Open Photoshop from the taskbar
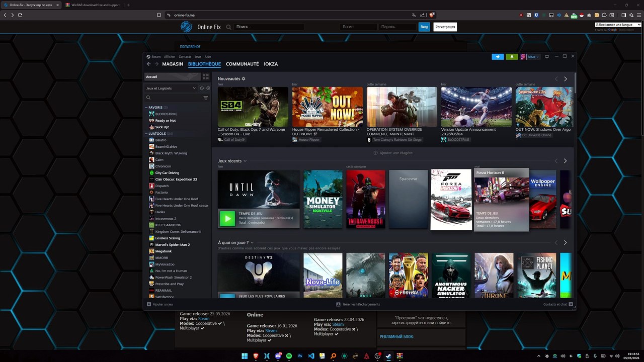Image resolution: width=644 pixels, height=362 pixels. tap(300, 356)
